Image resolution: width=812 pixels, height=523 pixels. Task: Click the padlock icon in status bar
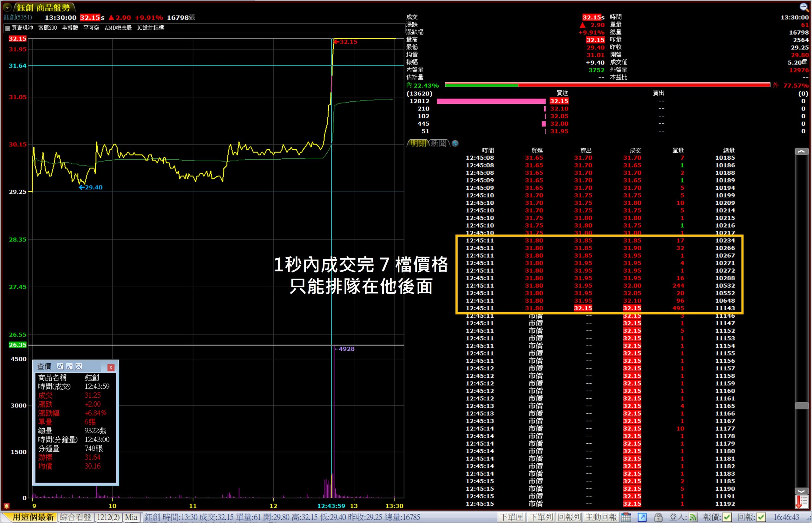tap(658, 517)
